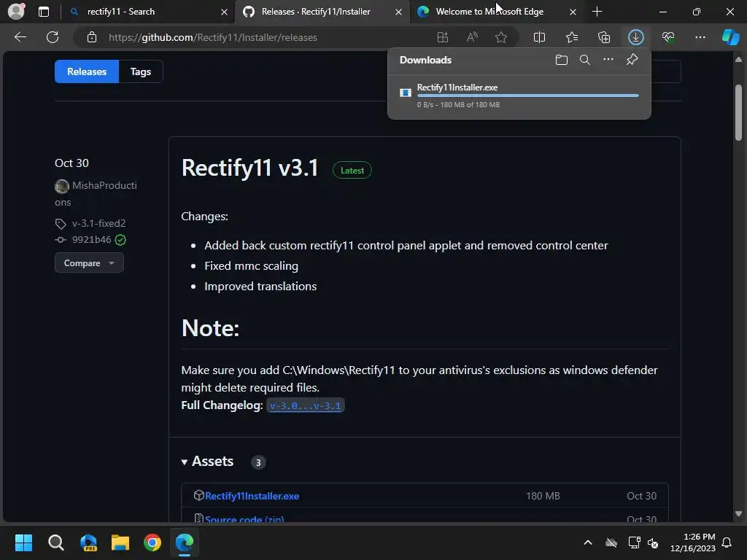Open Collections in Edge toolbar
The width and height of the screenshot is (747, 560).
603,37
